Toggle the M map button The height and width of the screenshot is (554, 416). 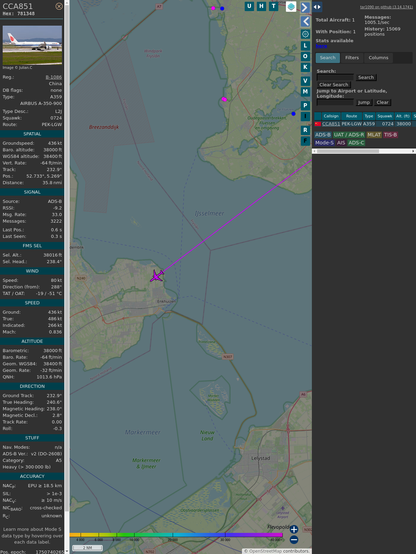click(305, 92)
